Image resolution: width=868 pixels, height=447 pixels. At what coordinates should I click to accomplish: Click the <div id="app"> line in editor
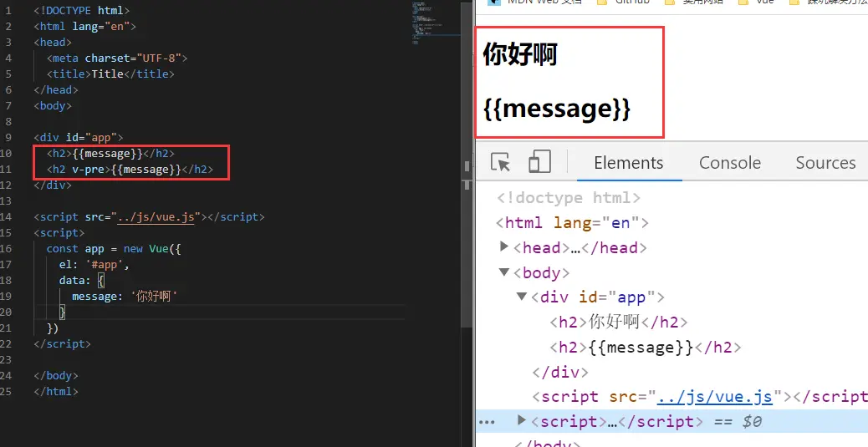[78, 137]
